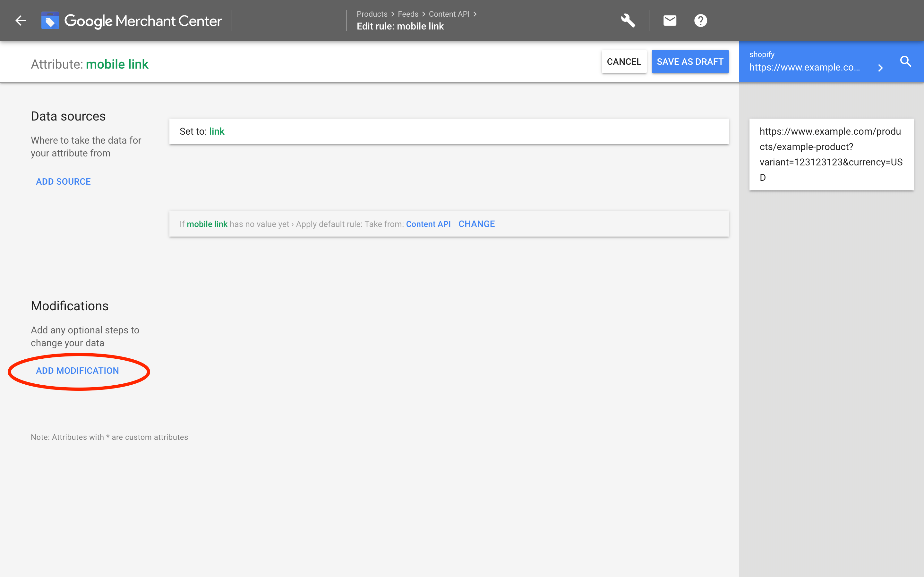The width and height of the screenshot is (924, 577).
Task: Click CHANGE on the default rule
Action: (476, 224)
